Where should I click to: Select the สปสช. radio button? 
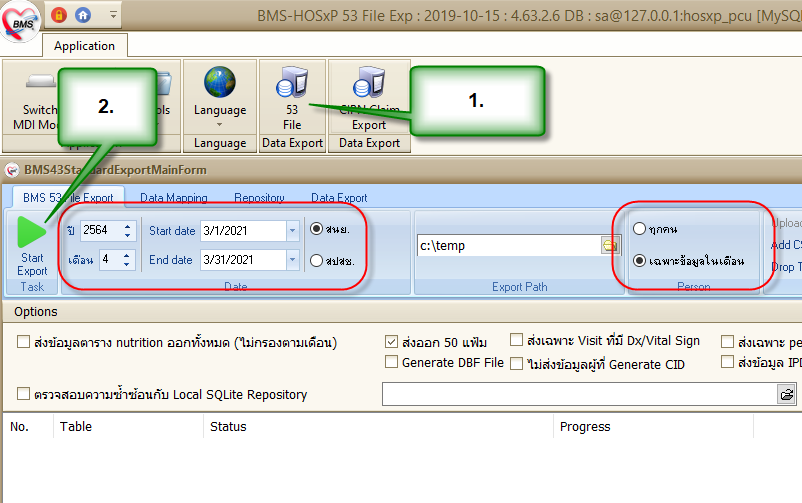(x=317, y=260)
